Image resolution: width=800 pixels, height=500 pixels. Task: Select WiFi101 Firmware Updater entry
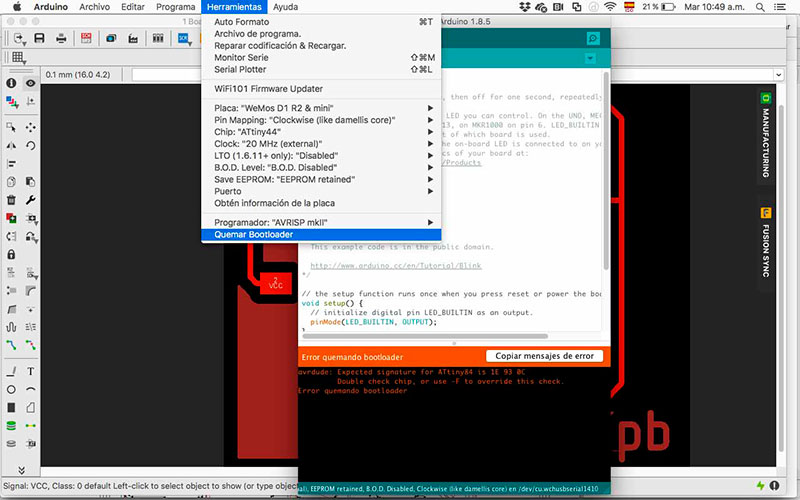(321, 89)
